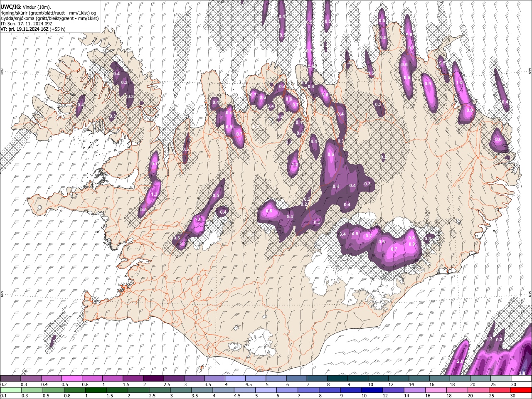Click the 14–16 violet swatch in lower legend row
Viewport: 532px width, 399px height.
click(x=415, y=390)
